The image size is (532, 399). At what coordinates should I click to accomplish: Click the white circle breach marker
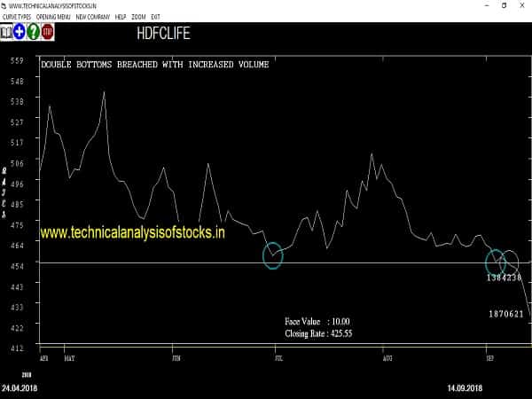tap(509, 262)
